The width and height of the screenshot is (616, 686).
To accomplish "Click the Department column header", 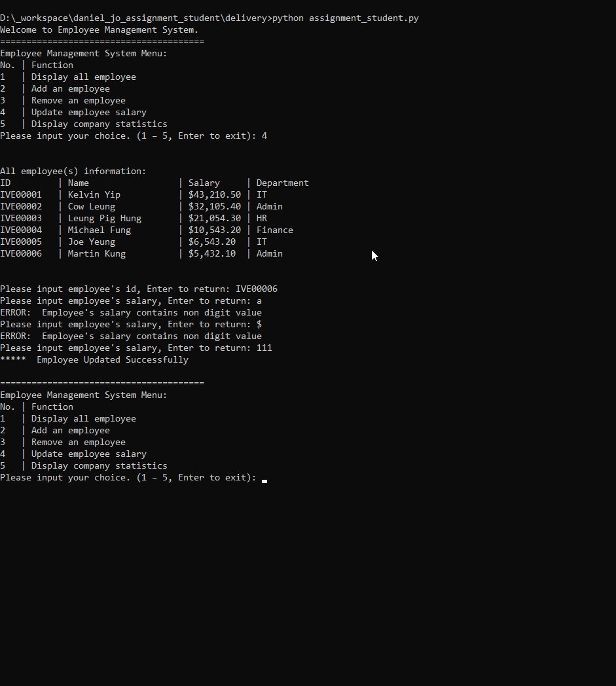I will (x=283, y=183).
